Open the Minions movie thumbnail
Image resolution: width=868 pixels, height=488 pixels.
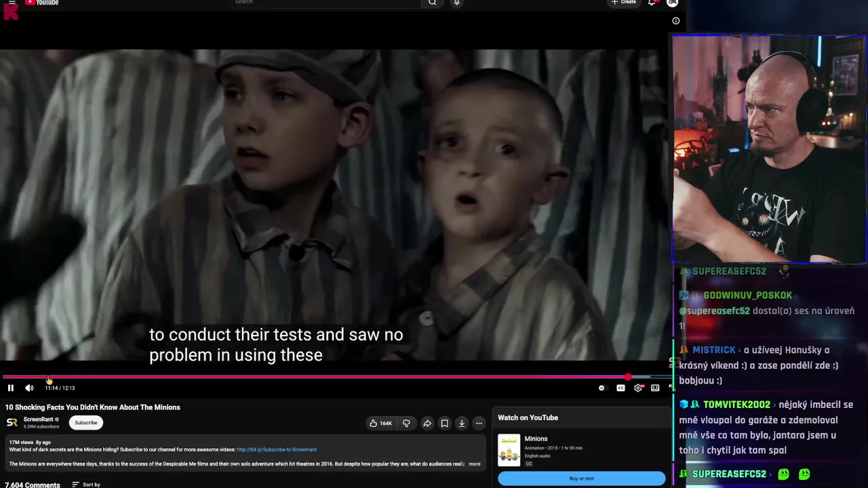pos(509,450)
